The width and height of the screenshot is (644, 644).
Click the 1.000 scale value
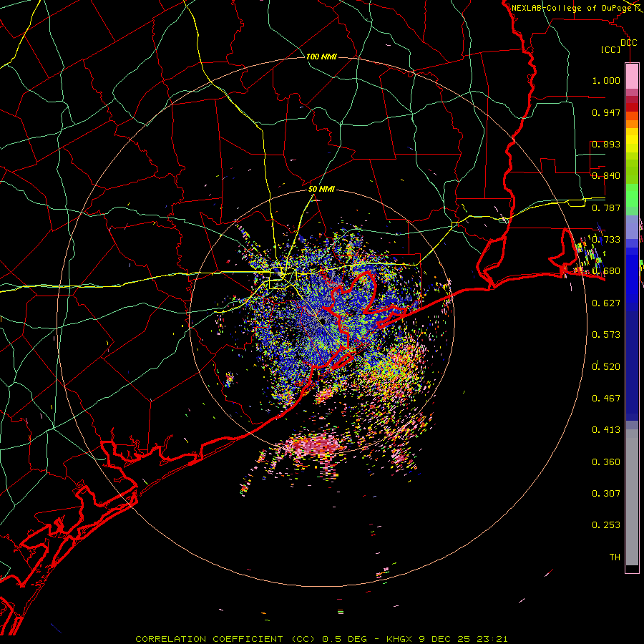tap(606, 80)
